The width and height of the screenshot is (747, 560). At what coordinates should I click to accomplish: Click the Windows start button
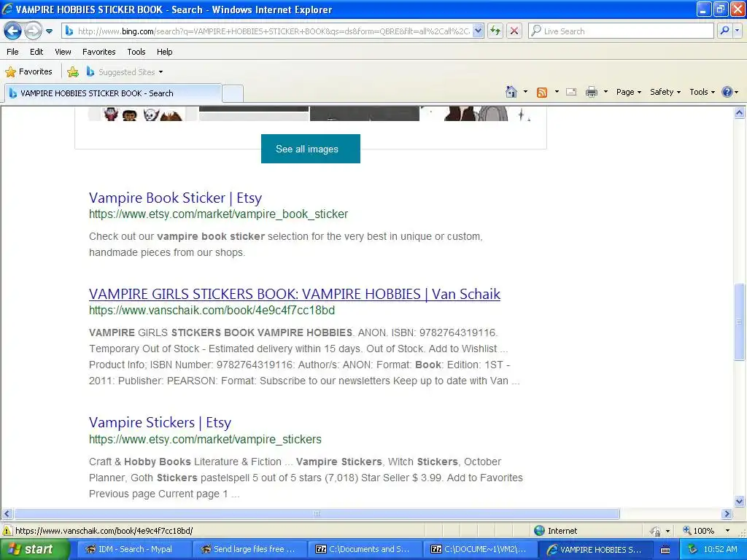pyautogui.click(x=35, y=549)
